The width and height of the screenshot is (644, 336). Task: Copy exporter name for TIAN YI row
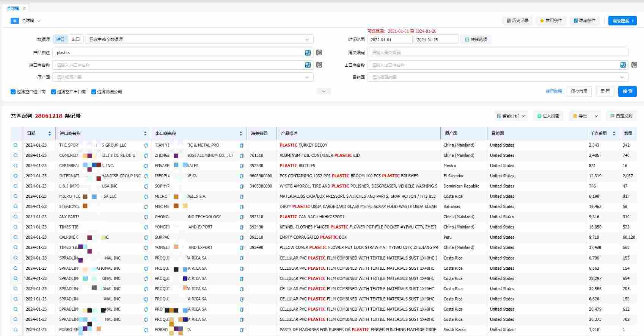pyautogui.click(x=242, y=145)
